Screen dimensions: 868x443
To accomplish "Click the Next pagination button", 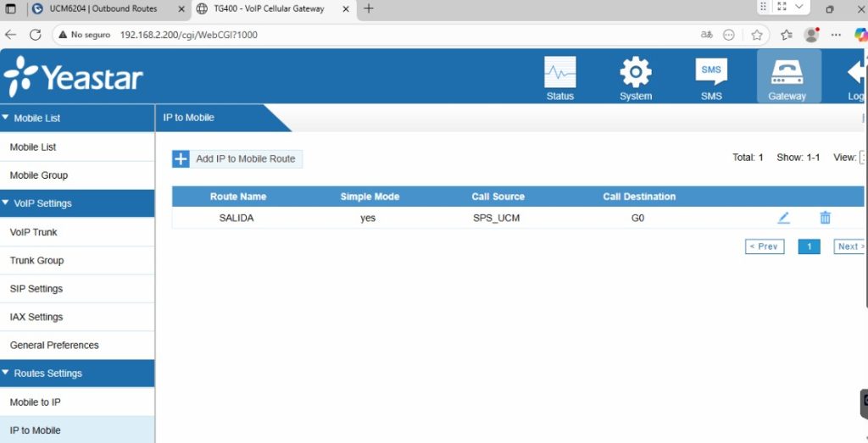I will (848, 246).
